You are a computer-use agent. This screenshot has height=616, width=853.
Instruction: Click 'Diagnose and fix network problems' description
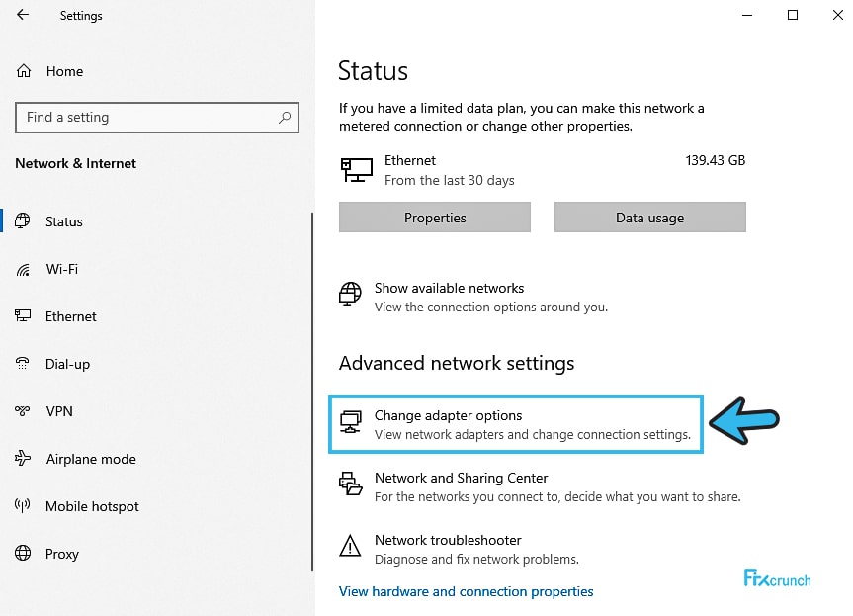point(476,560)
